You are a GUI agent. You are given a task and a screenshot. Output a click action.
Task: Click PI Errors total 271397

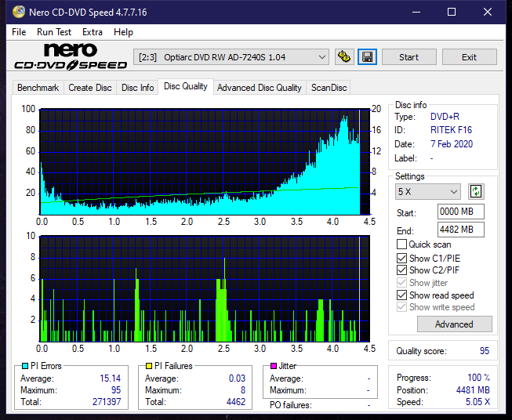click(107, 402)
